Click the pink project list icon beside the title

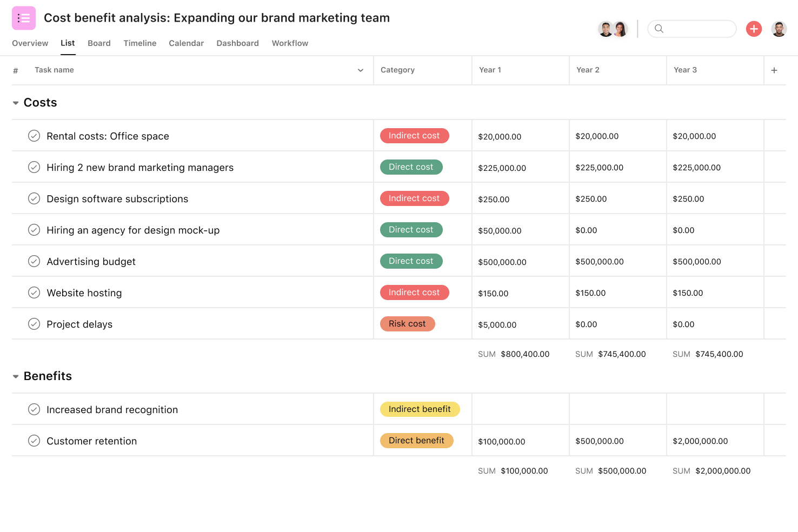23,18
